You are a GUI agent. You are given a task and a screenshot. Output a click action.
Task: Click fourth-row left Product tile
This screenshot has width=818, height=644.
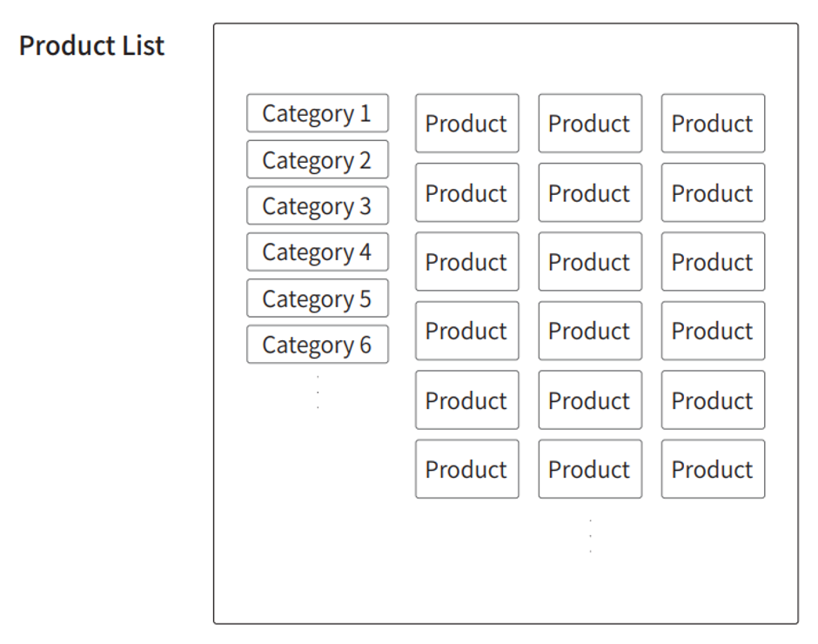pyautogui.click(x=467, y=331)
